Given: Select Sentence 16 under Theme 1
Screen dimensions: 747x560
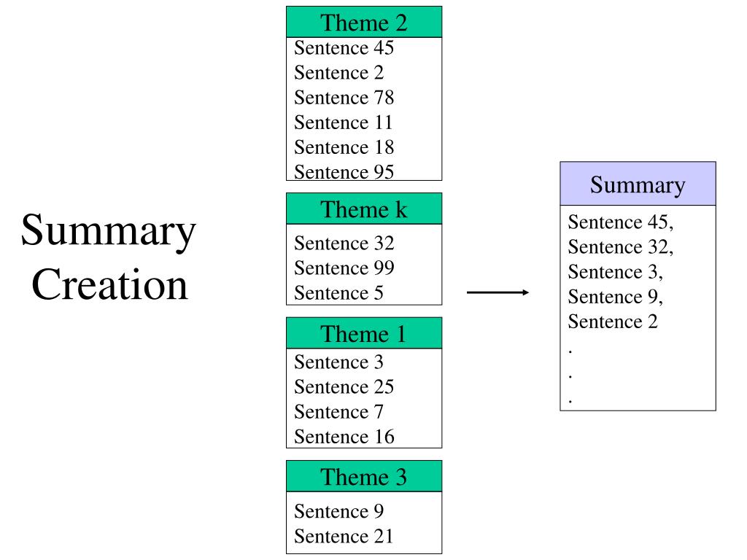Looking at the screenshot, I should [344, 437].
